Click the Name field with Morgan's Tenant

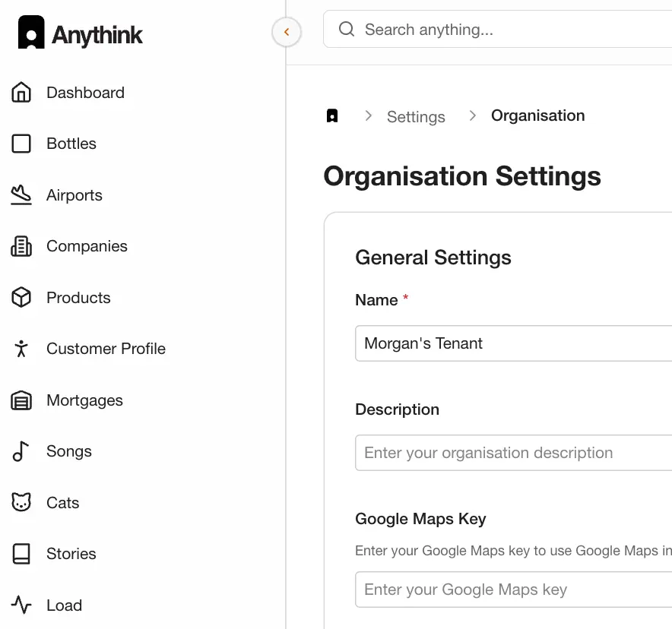click(x=513, y=343)
